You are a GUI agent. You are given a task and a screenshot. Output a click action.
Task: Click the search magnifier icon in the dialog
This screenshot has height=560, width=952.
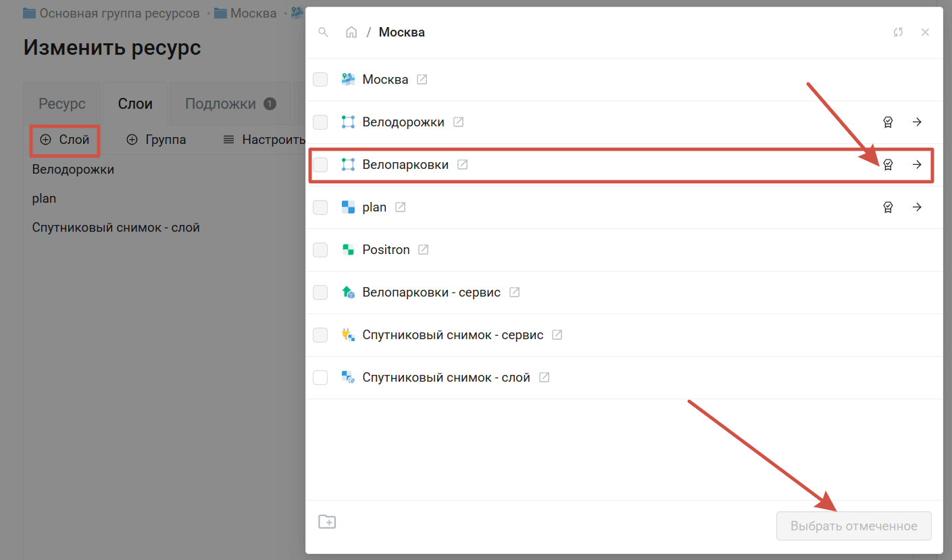pyautogui.click(x=323, y=32)
